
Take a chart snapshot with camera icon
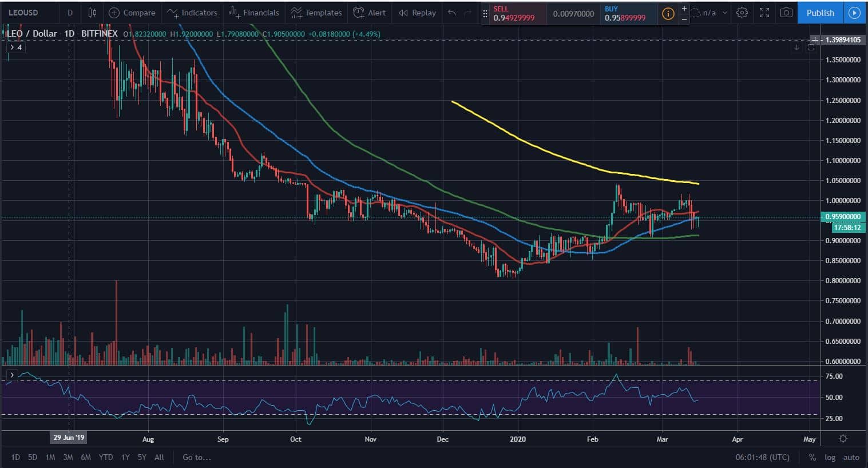[x=787, y=13]
